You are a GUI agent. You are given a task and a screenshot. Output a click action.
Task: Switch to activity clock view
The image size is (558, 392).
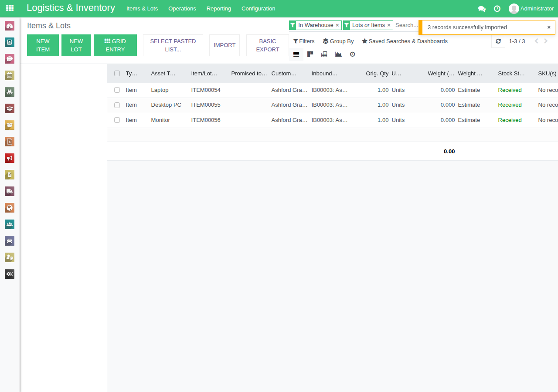[x=353, y=54]
